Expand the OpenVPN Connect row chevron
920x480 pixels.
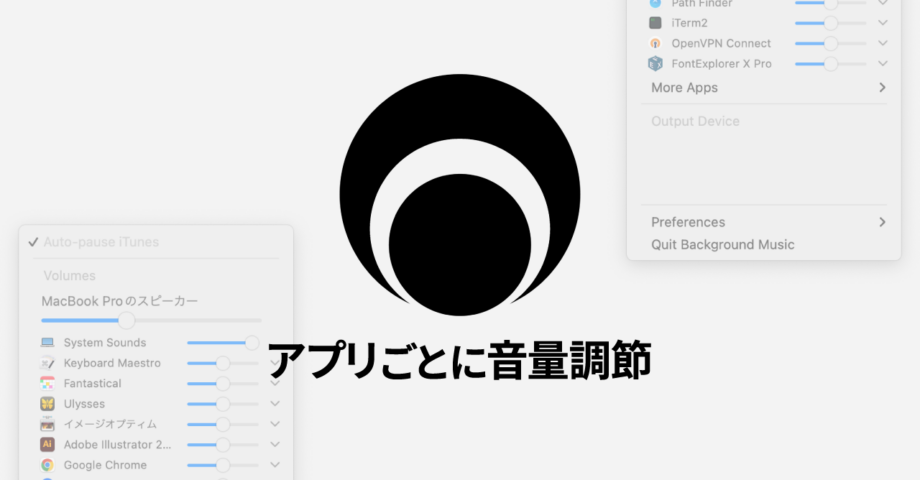882,43
